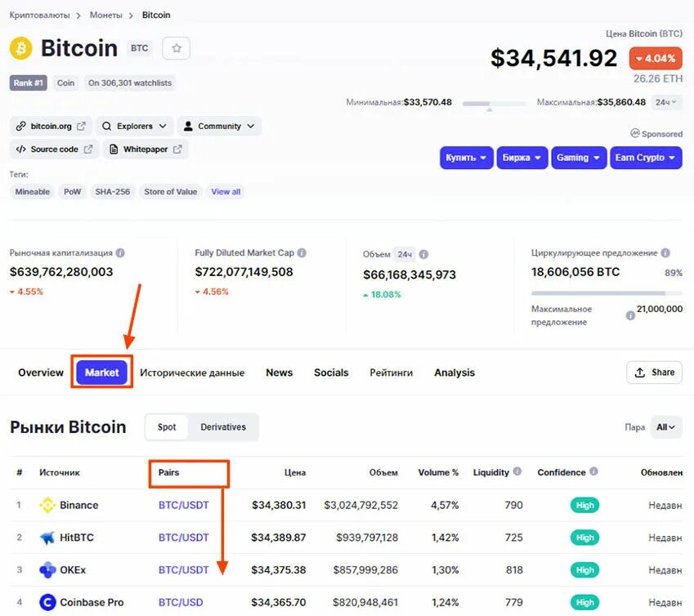Image resolution: width=694 pixels, height=616 pixels.
Task: Click the magnifier icon on Explorers
Action: point(106,126)
